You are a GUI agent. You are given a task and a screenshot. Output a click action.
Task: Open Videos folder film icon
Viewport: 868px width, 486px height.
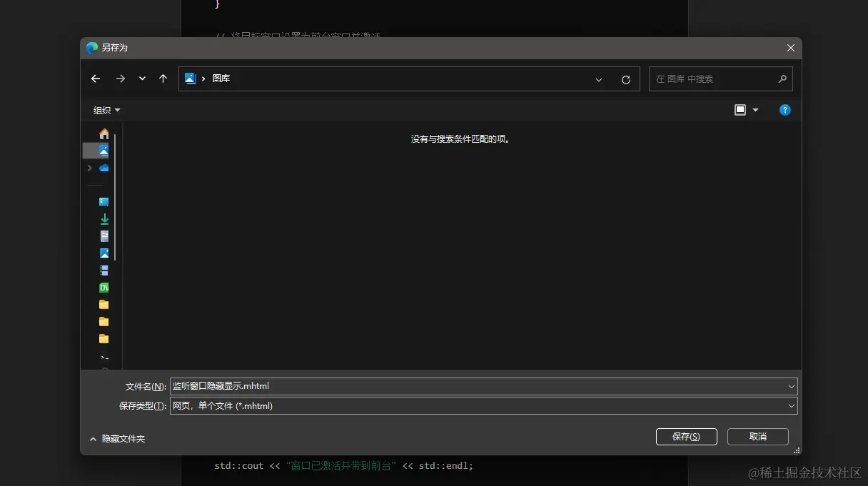tap(104, 270)
